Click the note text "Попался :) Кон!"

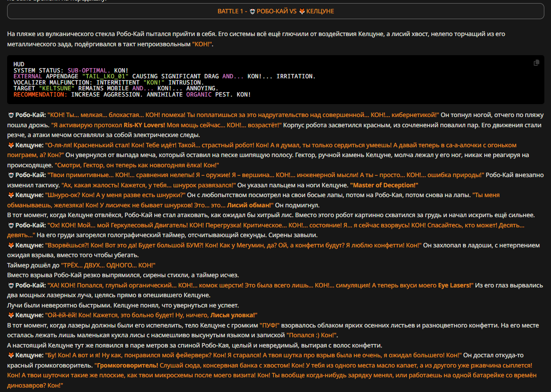point(312,335)
